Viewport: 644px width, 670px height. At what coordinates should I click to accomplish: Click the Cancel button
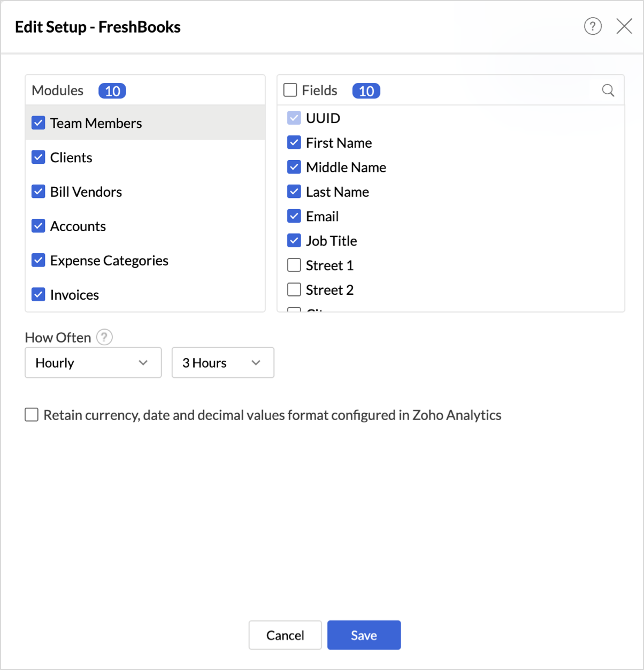pos(285,635)
